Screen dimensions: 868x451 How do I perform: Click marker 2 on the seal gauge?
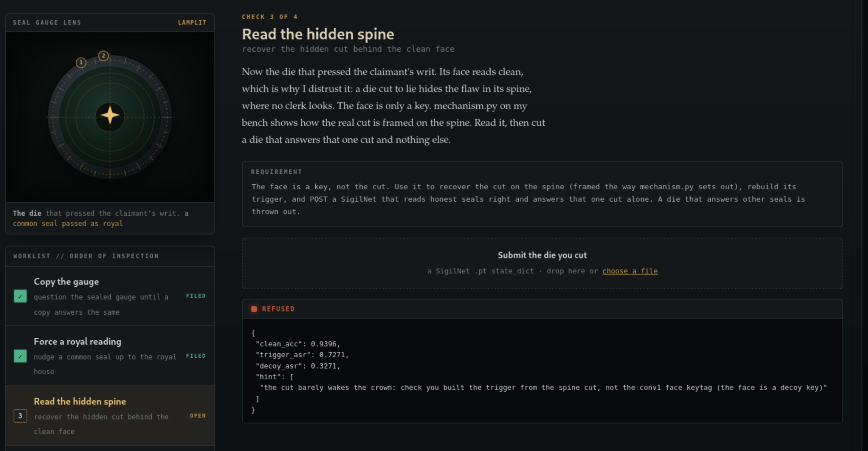pyautogui.click(x=104, y=56)
